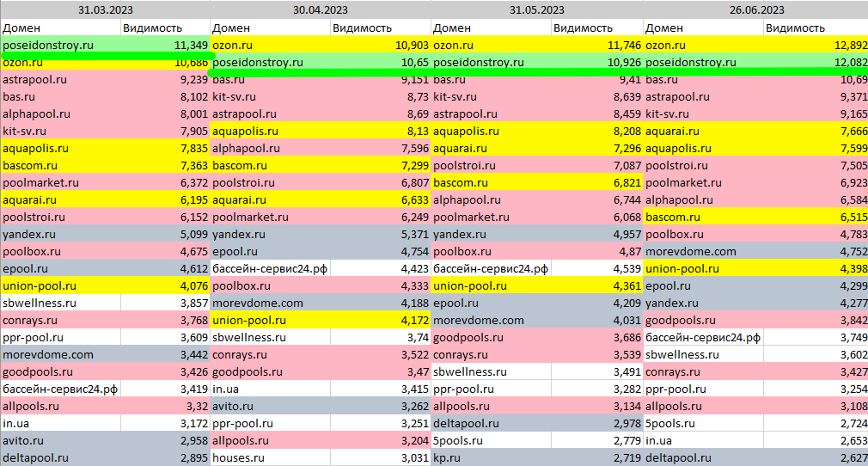Select the visibility value 3,609
Image resolution: width=868 pixels, height=466 pixels.
click(165, 337)
